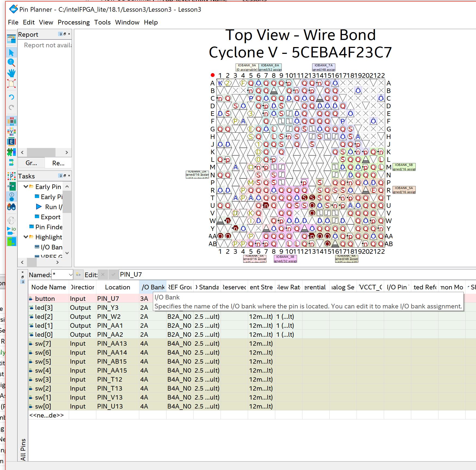Open the View menu

(46, 22)
